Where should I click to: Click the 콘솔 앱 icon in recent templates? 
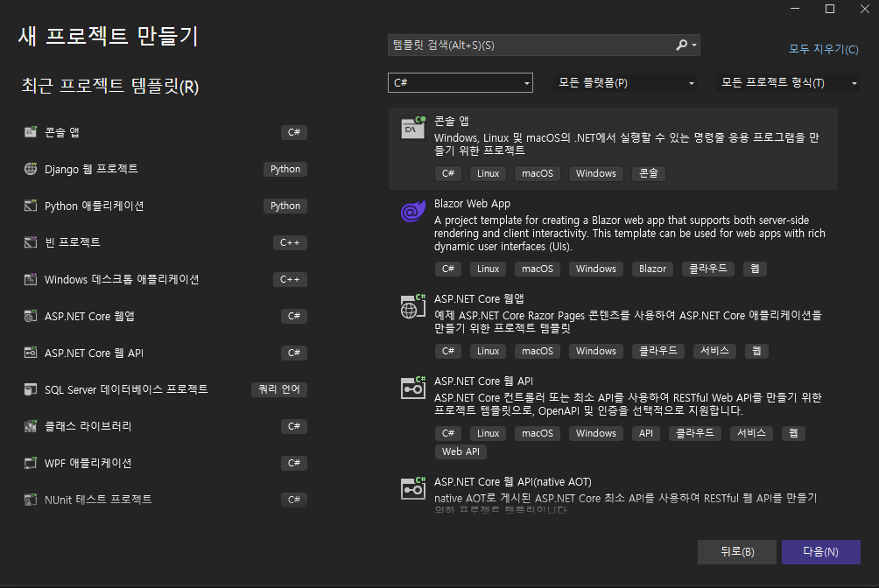(31, 132)
